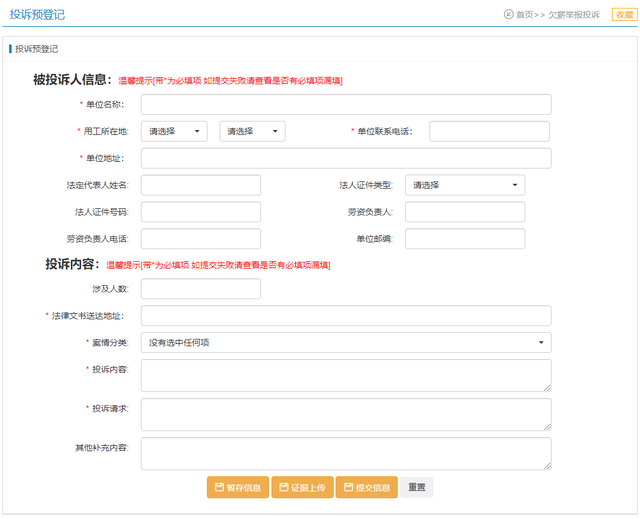Click the 劳资负责人电话 input field
This screenshot has width=640, height=519.
[201, 239]
